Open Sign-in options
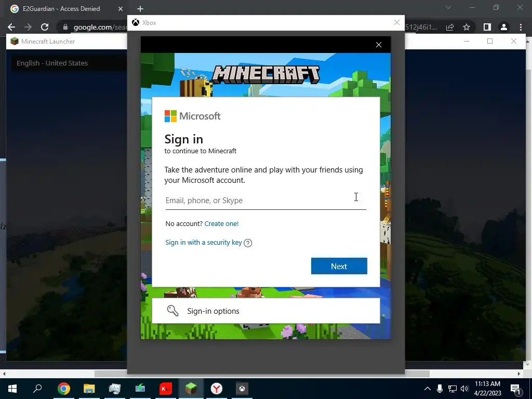The width and height of the screenshot is (532, 399). 266,311
